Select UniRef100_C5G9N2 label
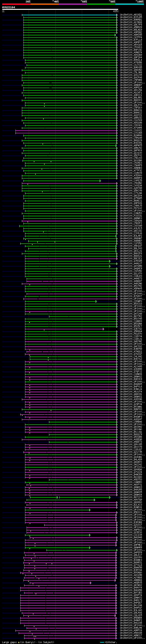Screen dimensions: 146x644 coord(131,183)
